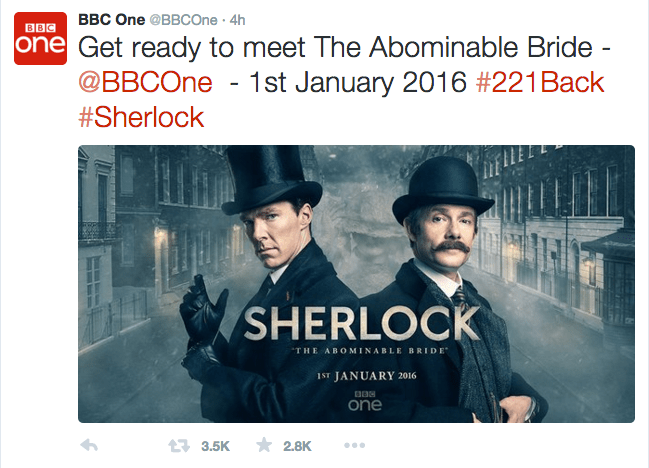
Task: Open the 4h timestamp link
Action: pos(237,20)
